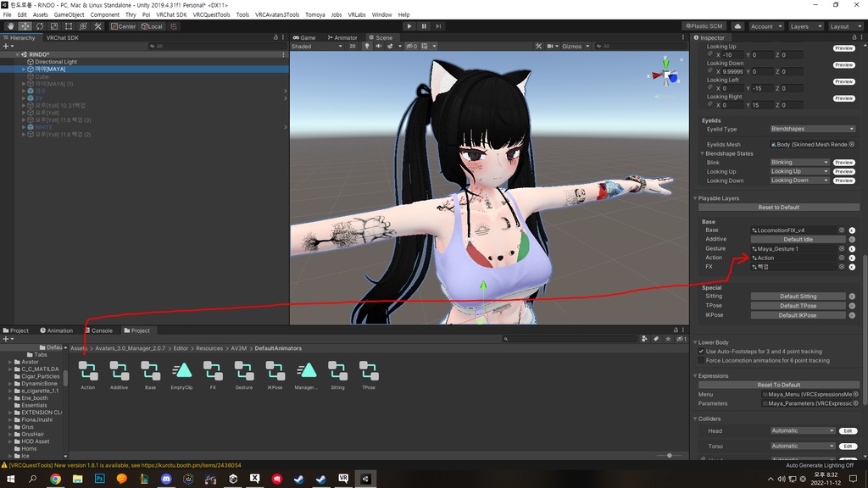
Task: Open the Layout dropdown
Action: click(845, 26)
